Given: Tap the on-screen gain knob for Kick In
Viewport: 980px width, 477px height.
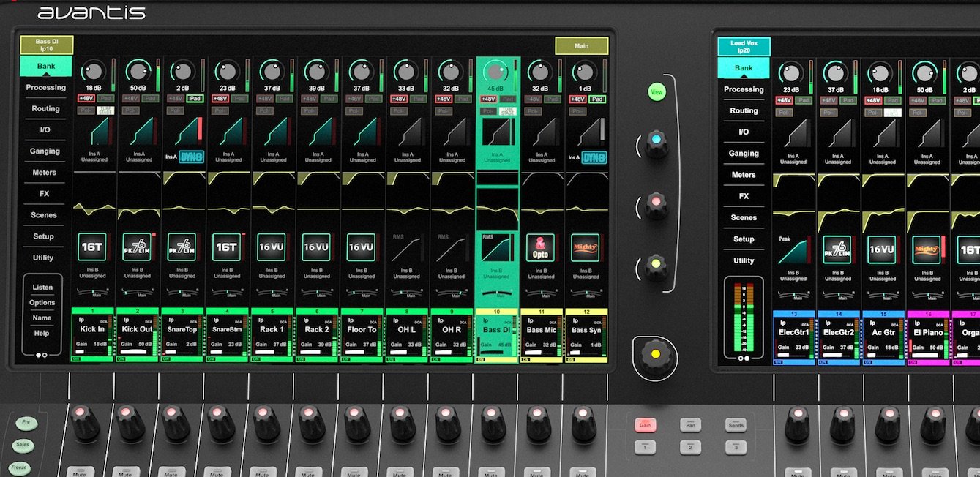Looking at the screenshot, I should click(93, 72).
